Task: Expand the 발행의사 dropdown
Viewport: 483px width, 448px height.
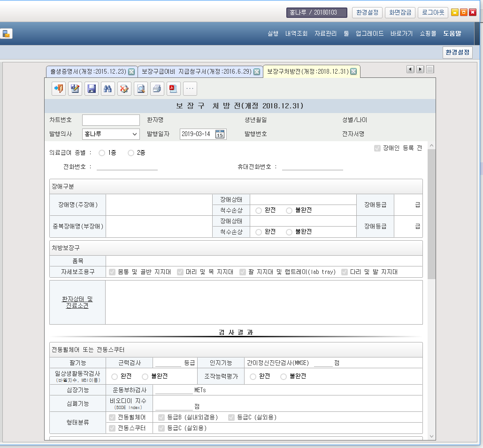Action: [x=135, y=134]
